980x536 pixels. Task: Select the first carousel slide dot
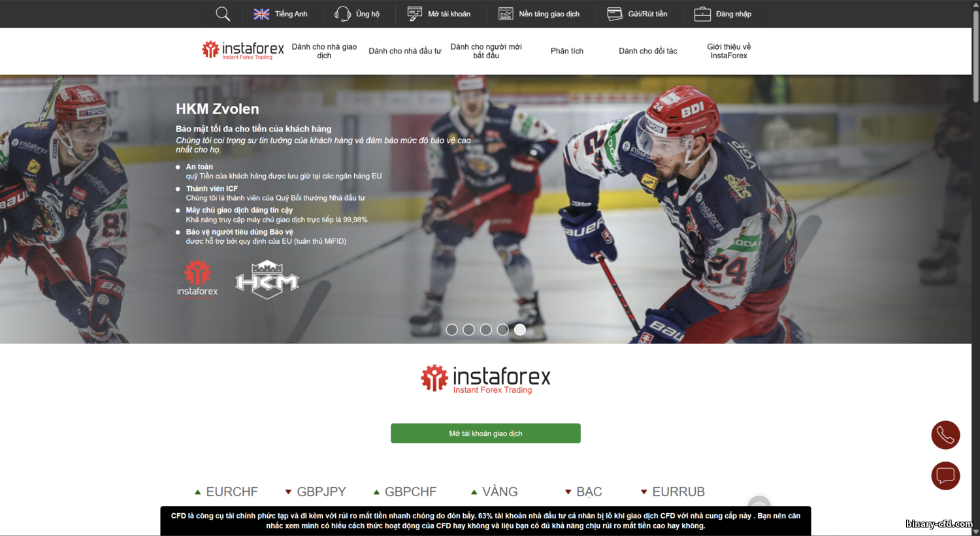click(451, 329)
